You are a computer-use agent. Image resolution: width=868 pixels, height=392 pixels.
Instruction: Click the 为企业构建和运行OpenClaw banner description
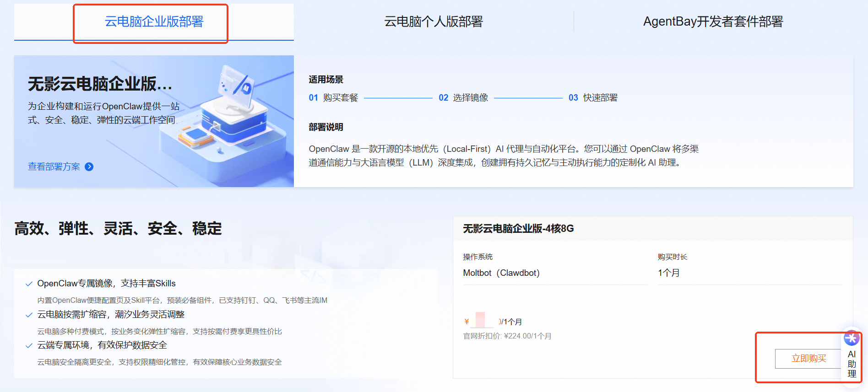point(103,113)
